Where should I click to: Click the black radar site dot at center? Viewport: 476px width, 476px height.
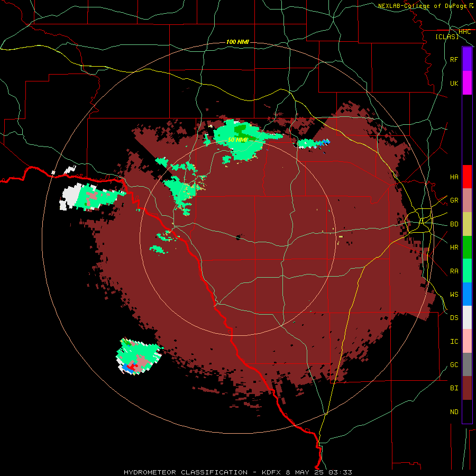tap(239, 237)
